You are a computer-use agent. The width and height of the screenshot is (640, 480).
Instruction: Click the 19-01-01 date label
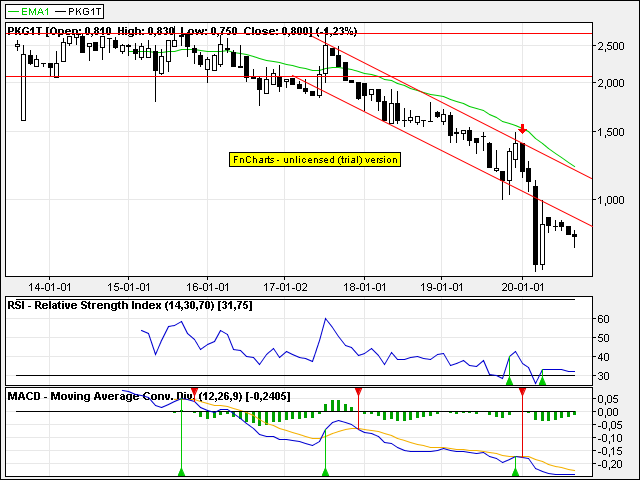click(442, 287)
